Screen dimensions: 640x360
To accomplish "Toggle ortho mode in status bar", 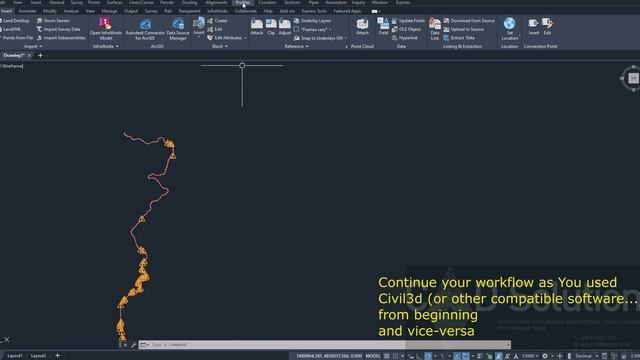I will tap(419, 356).
